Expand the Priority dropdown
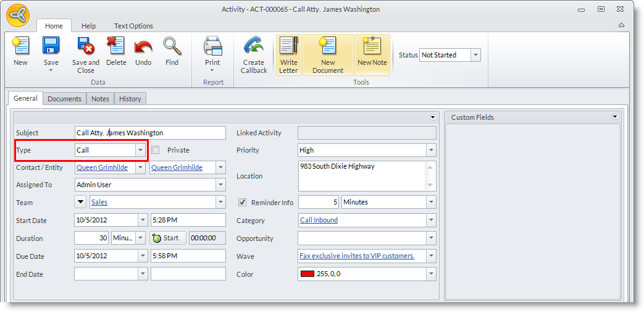 click(430, 150)
